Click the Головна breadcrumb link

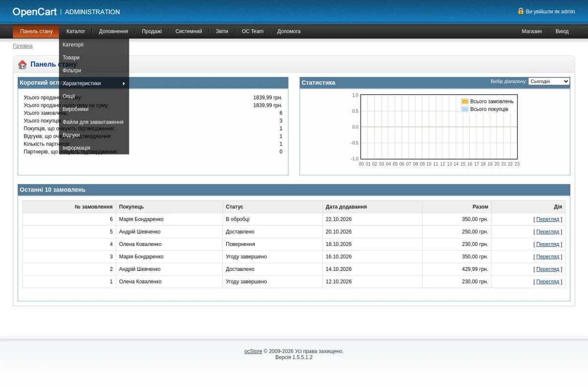(23, 46)
